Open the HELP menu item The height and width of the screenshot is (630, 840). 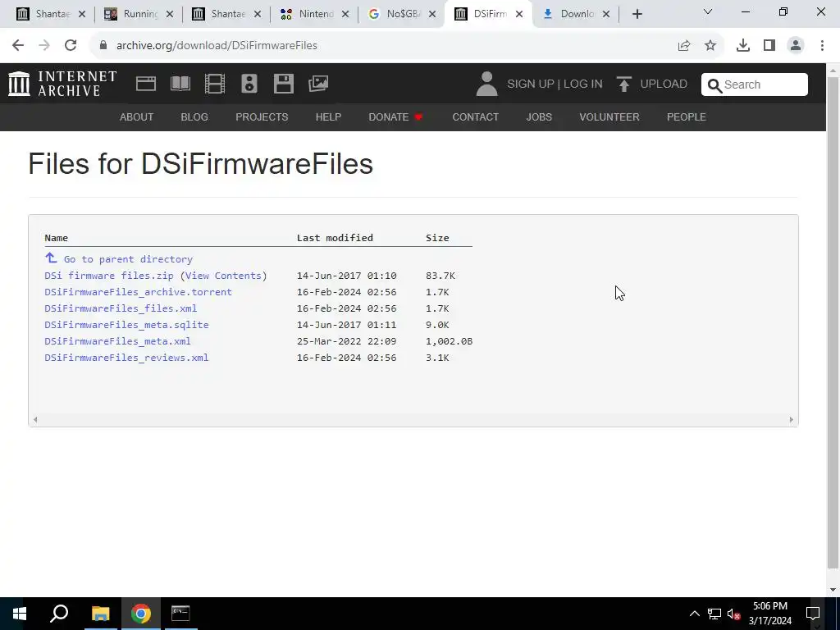tap(328, 116)
